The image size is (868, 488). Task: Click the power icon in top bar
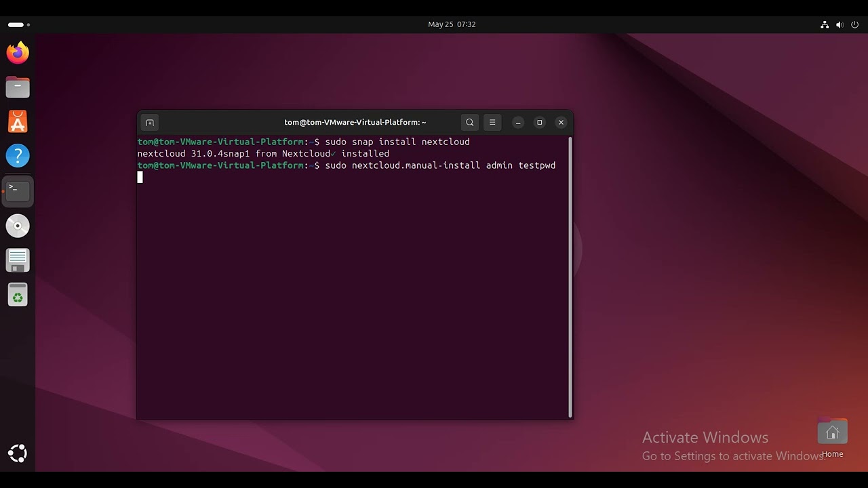click(854, 24)
